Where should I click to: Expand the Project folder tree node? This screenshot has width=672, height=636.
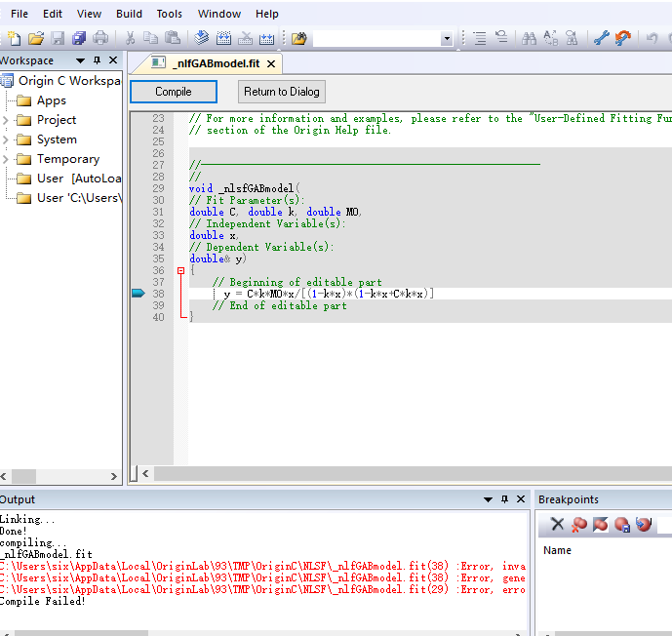(6, 120)
